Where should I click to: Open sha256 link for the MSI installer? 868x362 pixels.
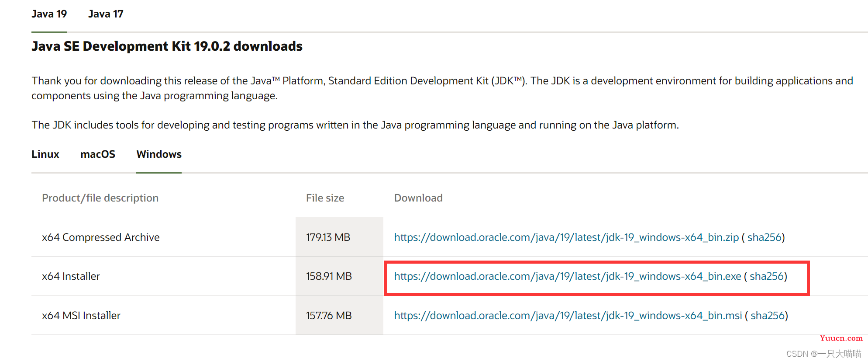[x=768, y=316]
